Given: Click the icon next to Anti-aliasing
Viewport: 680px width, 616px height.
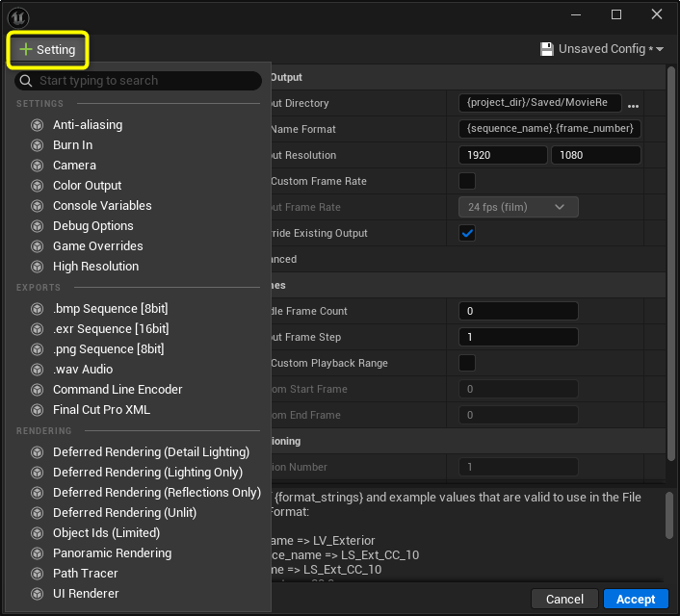Looking at the screenshot, I should [x=38, y=125].
